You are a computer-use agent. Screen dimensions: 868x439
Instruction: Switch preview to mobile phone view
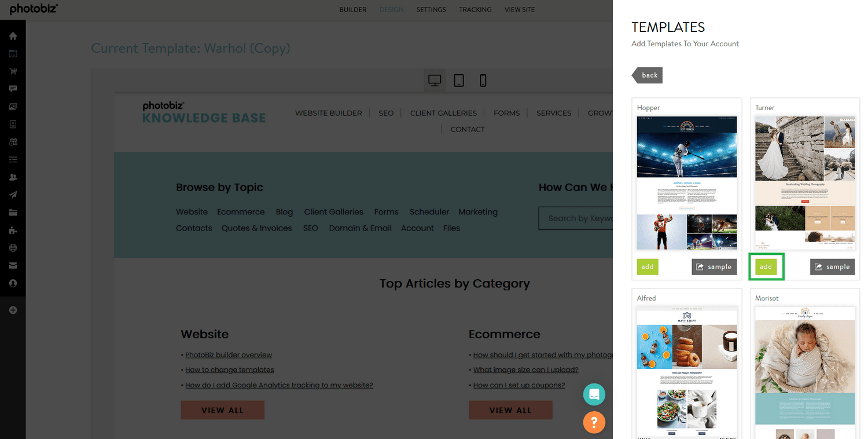click(x=483, y=81)
